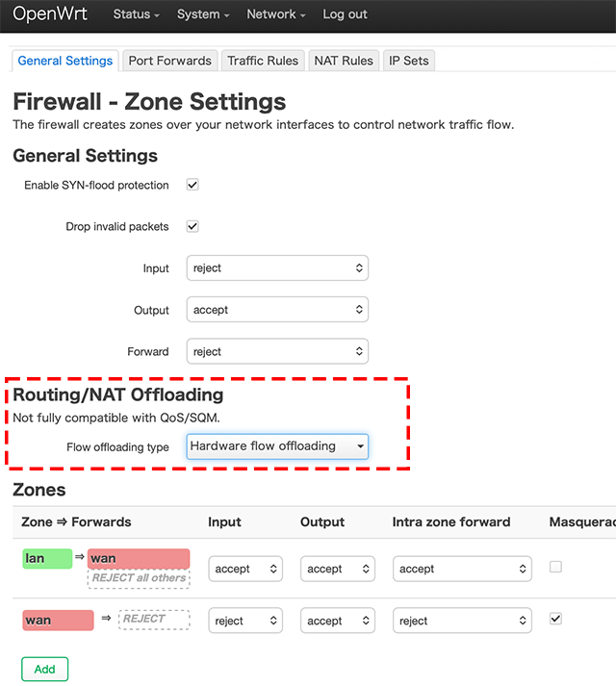Enable masquerading for the lan zone
The width and height of the screenshot is (616, 686).
[x=555, y=568]
